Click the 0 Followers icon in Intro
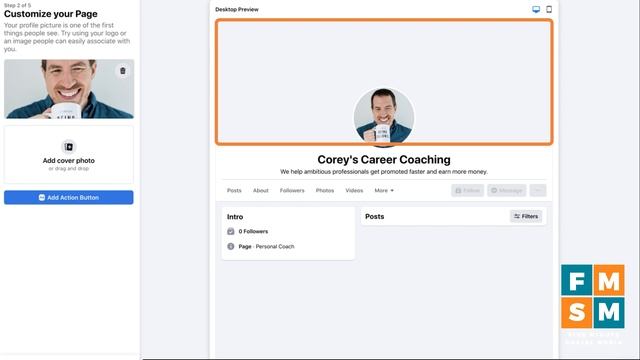 click(231, 231)
